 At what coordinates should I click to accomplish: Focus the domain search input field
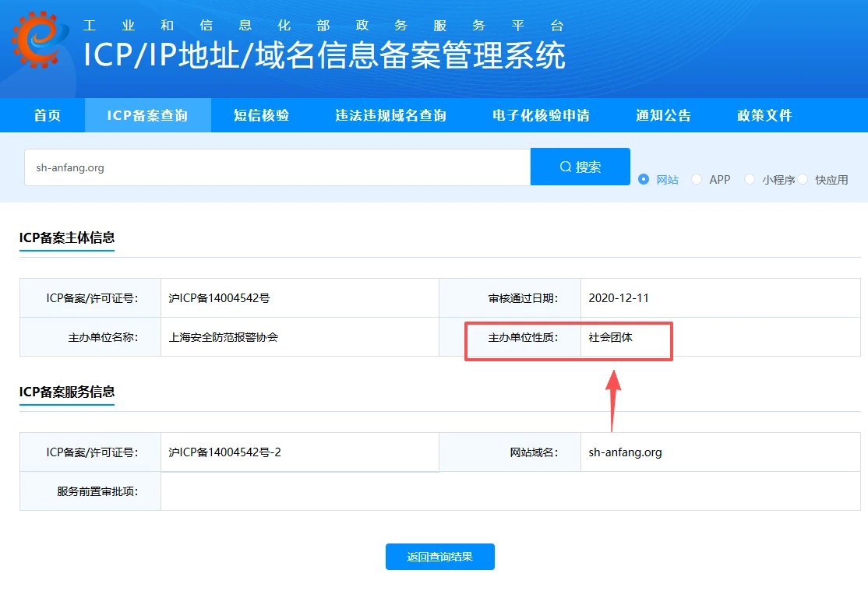point(277,167)
